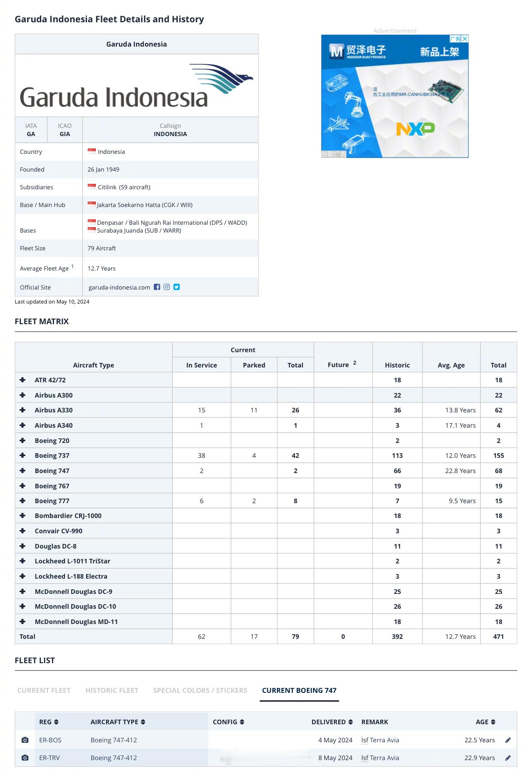Expand the Boeing 747 row
Viewport: 532px width, 770px height.
(23, 471)
